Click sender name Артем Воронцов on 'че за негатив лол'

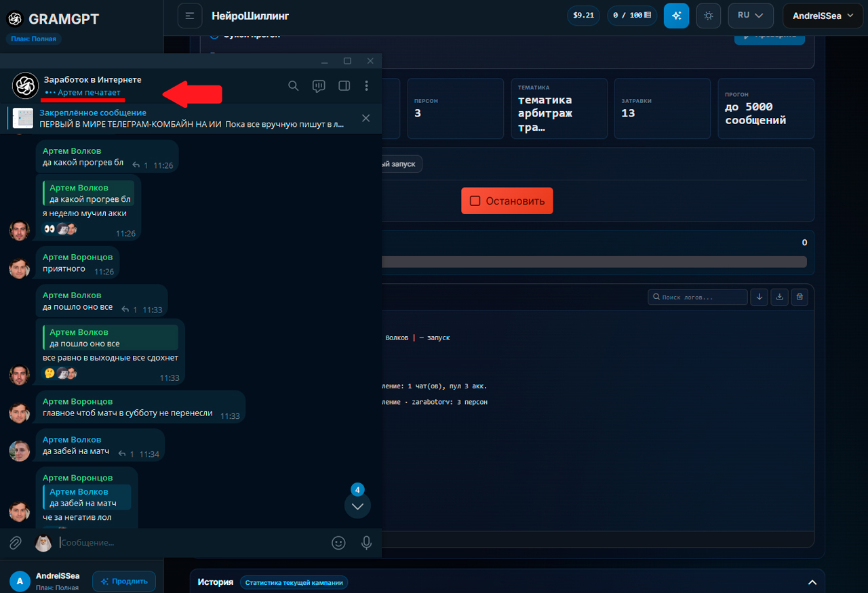coord(77,478)
